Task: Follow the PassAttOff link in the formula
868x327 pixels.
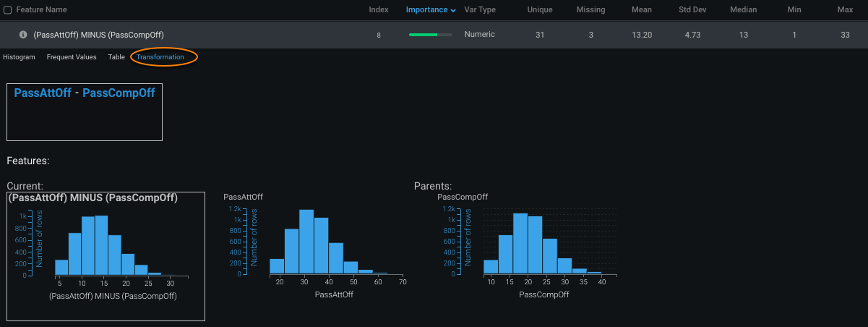Action: 43,93
